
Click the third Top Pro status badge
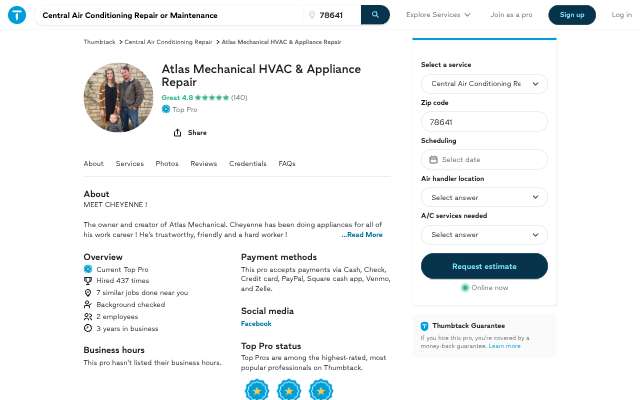click(x=321, y=390)
